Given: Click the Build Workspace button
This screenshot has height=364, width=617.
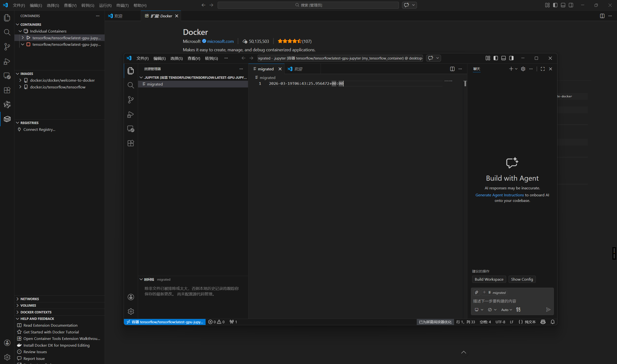Looking at the screenshot, I should pyautogui.click(x=489, y=279).
